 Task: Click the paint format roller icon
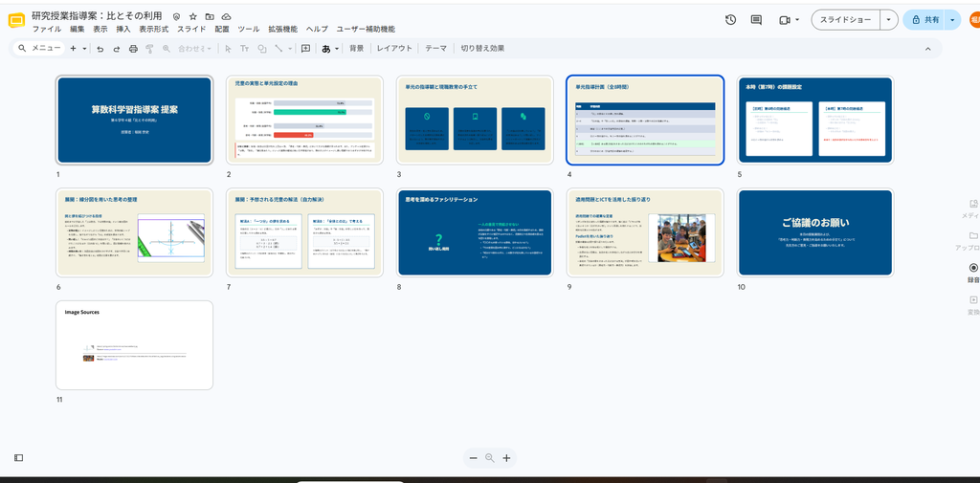[149, 48]
